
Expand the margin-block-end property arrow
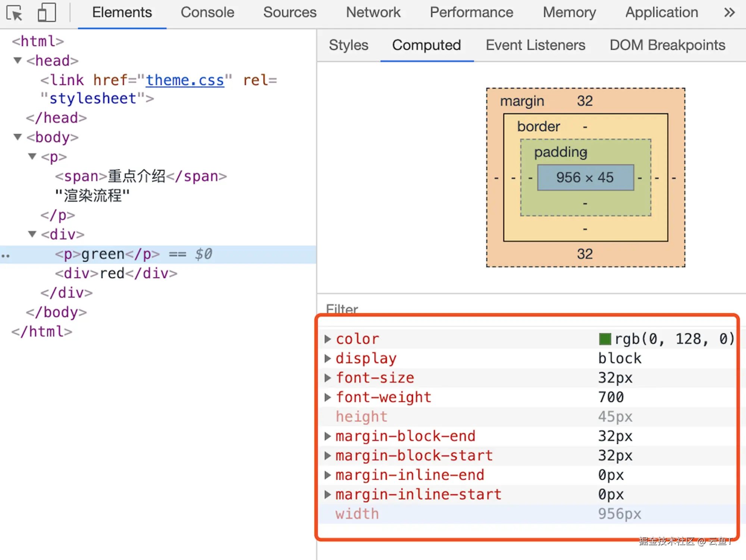pos(327,436)
